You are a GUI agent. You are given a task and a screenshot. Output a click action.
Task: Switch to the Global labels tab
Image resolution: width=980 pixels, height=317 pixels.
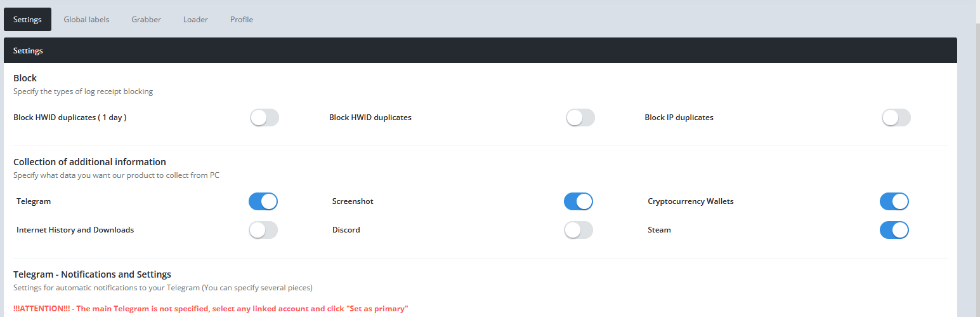point(86,19)
